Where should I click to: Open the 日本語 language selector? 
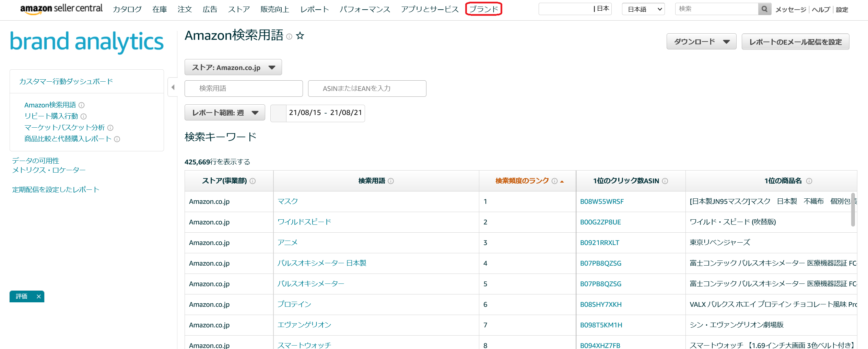coord(643,9)
